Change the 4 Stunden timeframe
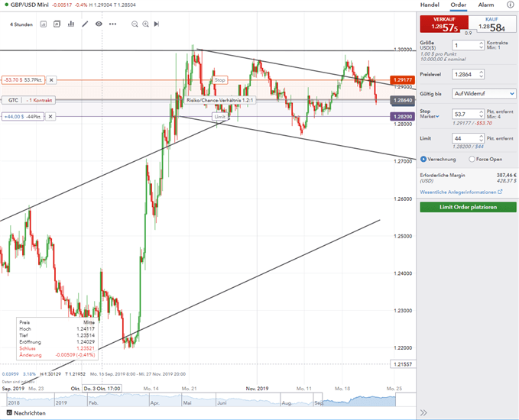Screen dimensions: 519x420 pyautogui.click(x=21, y=24)
